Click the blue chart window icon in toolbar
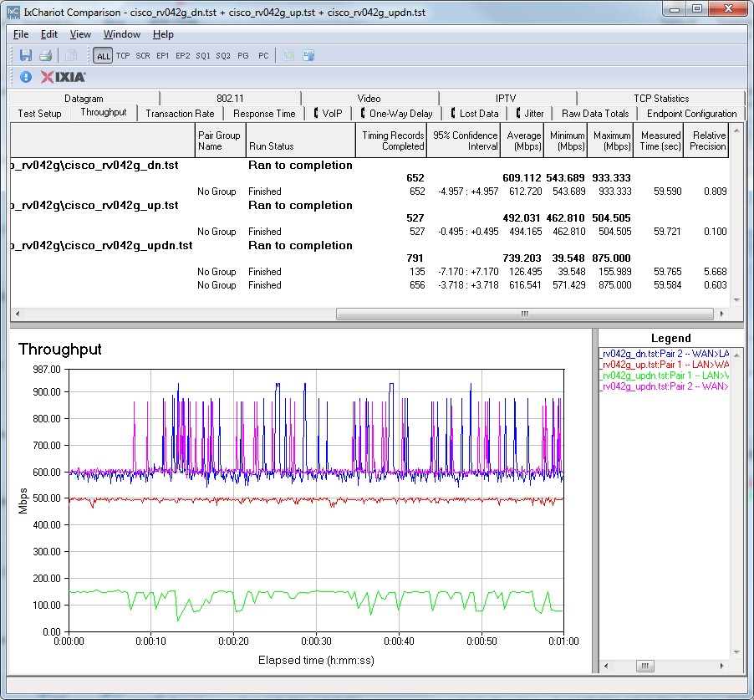754x700 pixels. tap(308, 55)
